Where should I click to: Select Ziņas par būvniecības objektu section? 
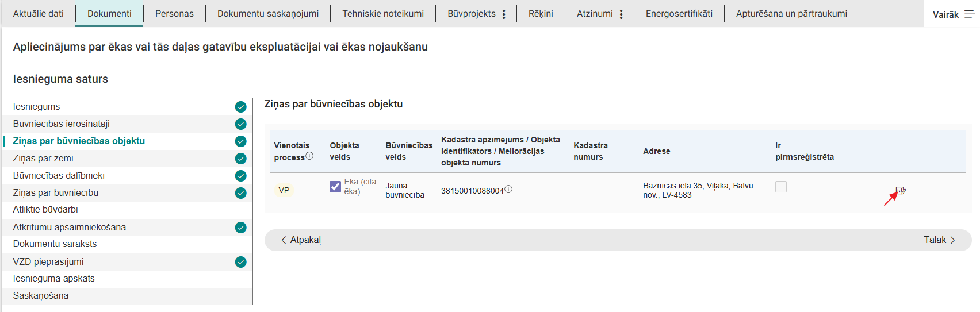(x=127, y=141)
